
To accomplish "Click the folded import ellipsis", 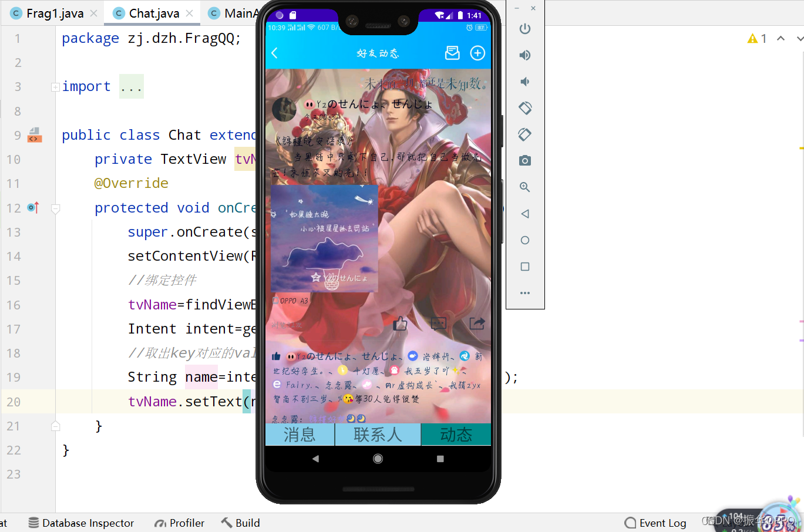I will click(132, 87).
